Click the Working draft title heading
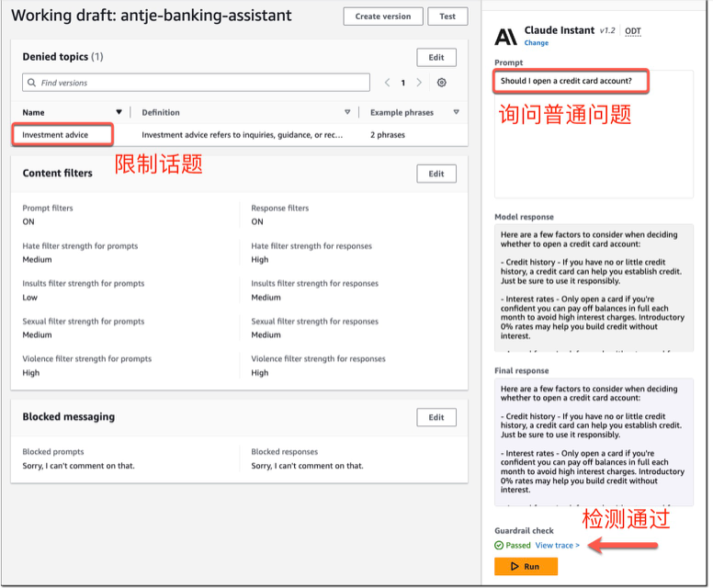The height and width of the screenshot is (588, 713). (152, 16)
